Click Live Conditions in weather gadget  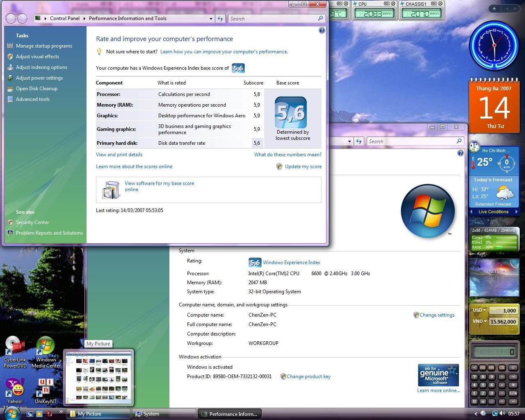[493, 212]
